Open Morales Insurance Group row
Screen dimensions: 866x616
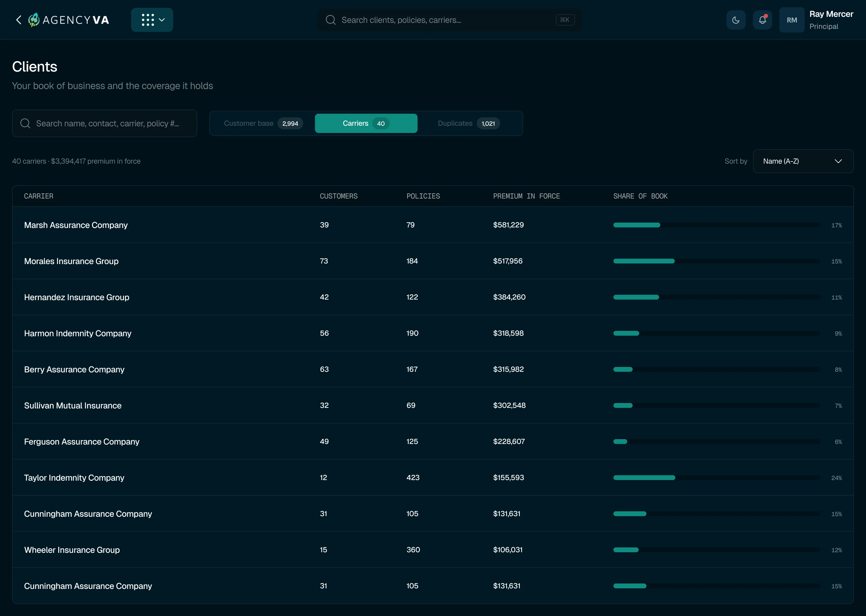(433, 261)
